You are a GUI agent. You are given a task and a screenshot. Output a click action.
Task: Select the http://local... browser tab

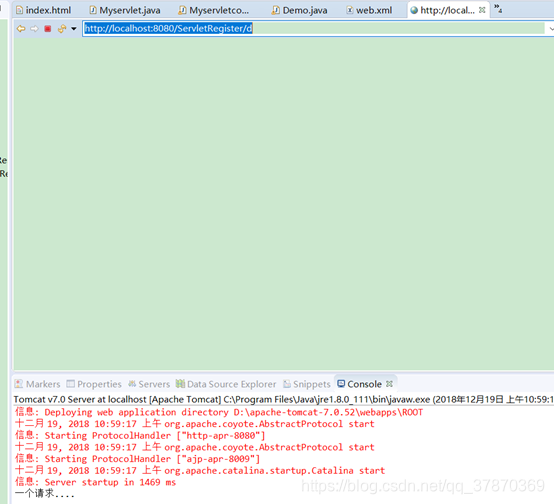point(447,10)
